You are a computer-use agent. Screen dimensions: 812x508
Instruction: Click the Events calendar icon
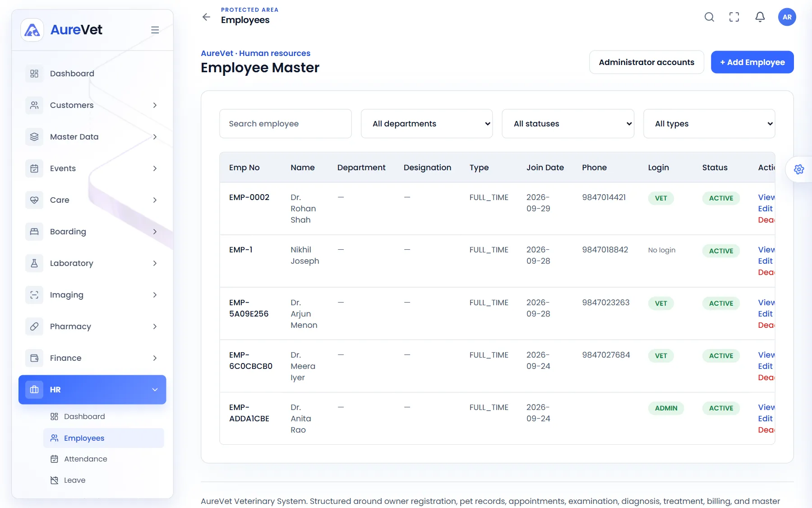pos(34,168)
